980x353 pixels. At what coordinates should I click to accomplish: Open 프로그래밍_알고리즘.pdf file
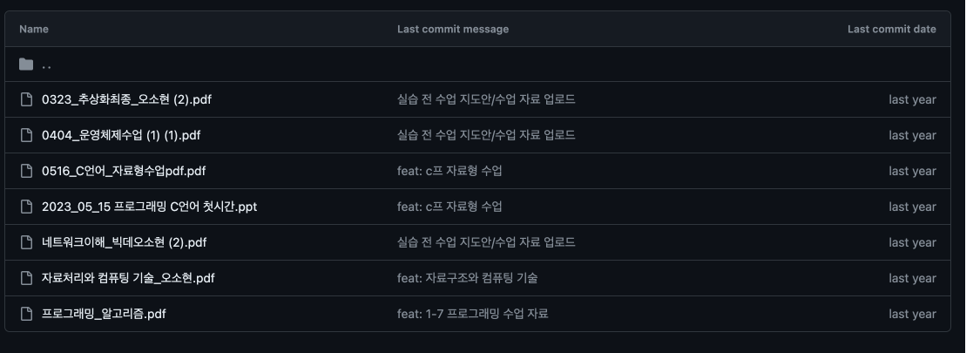104,314
